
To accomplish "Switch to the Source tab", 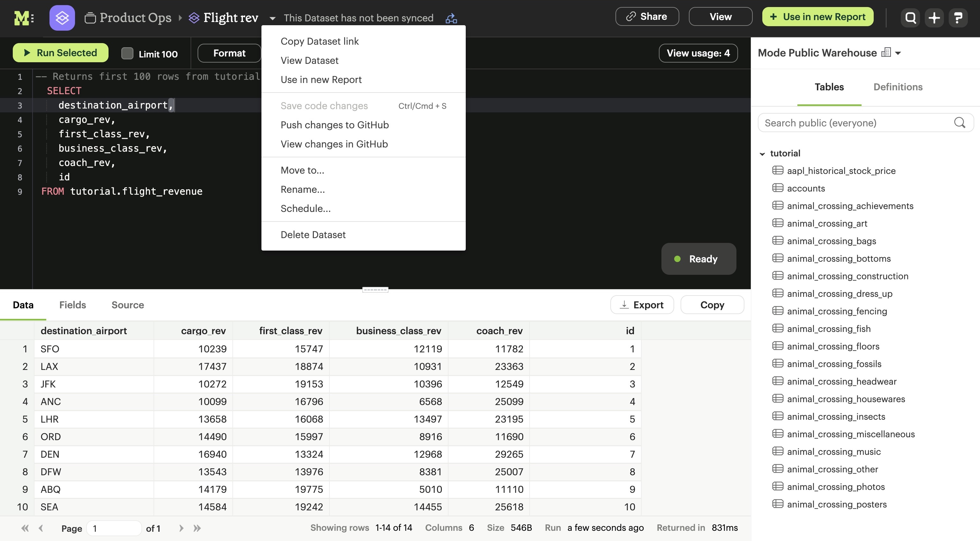I will click(x=127, y=305).
